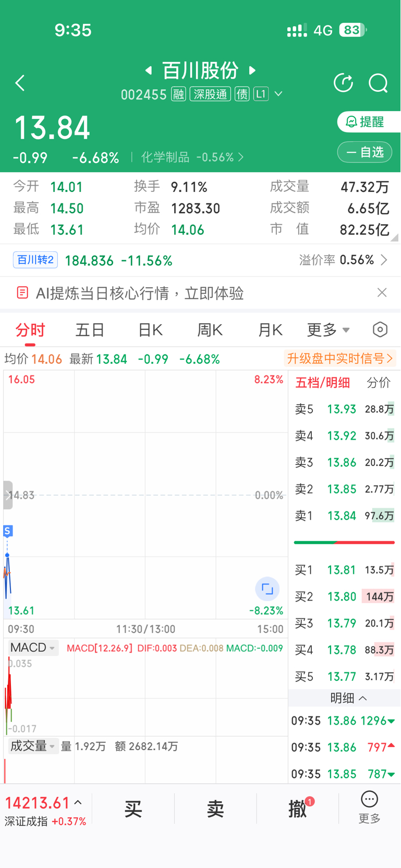Open the MACD indicator dropdown
Image resolution: width=401 pixels, height=868 pixels.
coord(33,648)
